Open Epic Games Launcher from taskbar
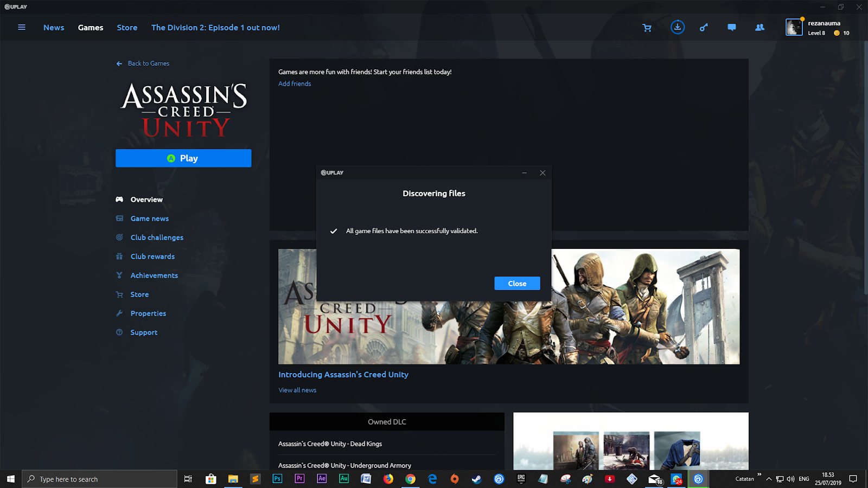 coord(521,479)
